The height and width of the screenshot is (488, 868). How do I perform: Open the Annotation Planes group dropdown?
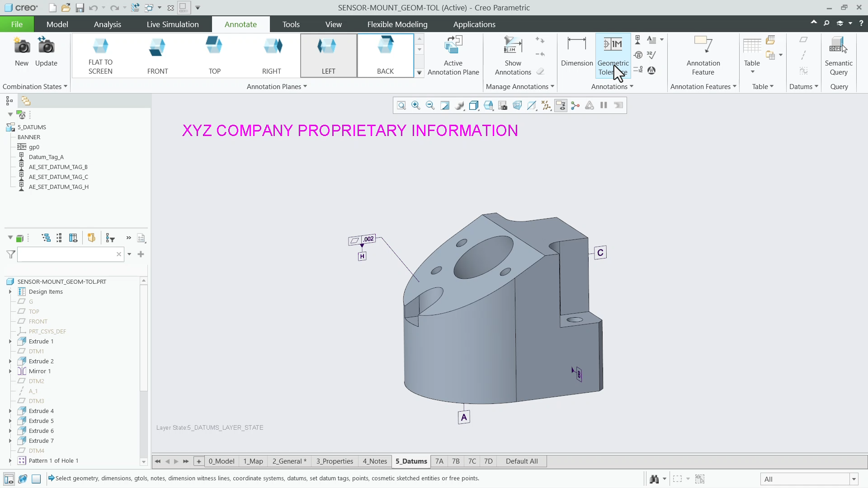(277, 86)
